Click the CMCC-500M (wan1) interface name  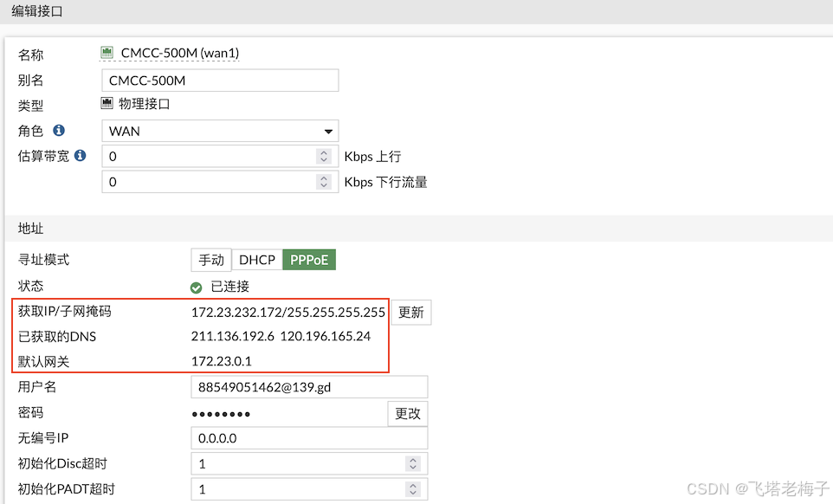[180, 53]
